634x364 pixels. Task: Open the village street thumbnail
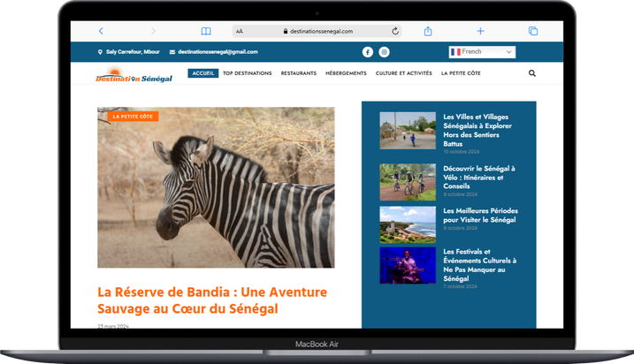coord(408,131)
